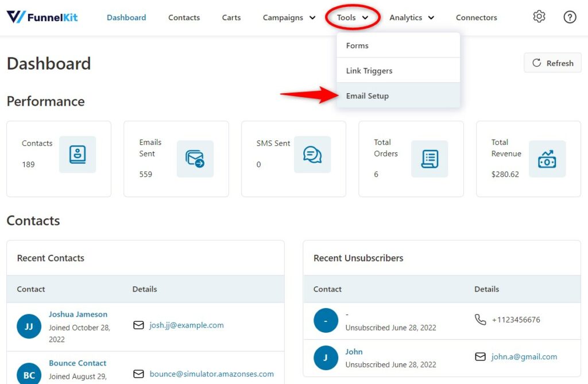Viewport: 588px width, 384px height.
Task: Select Forms from the Tools menu
Action: (x=399, y=45)
